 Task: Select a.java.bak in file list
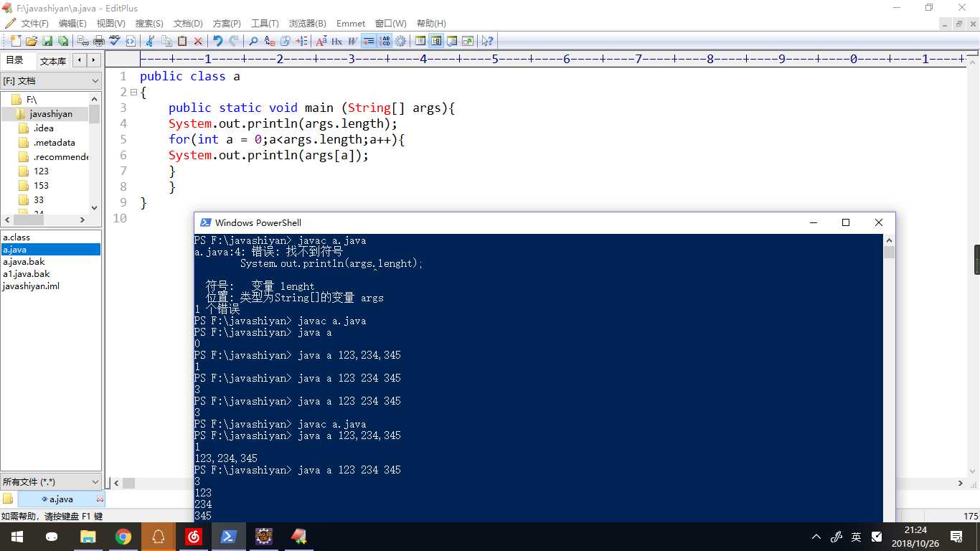(x=24, y=261)
